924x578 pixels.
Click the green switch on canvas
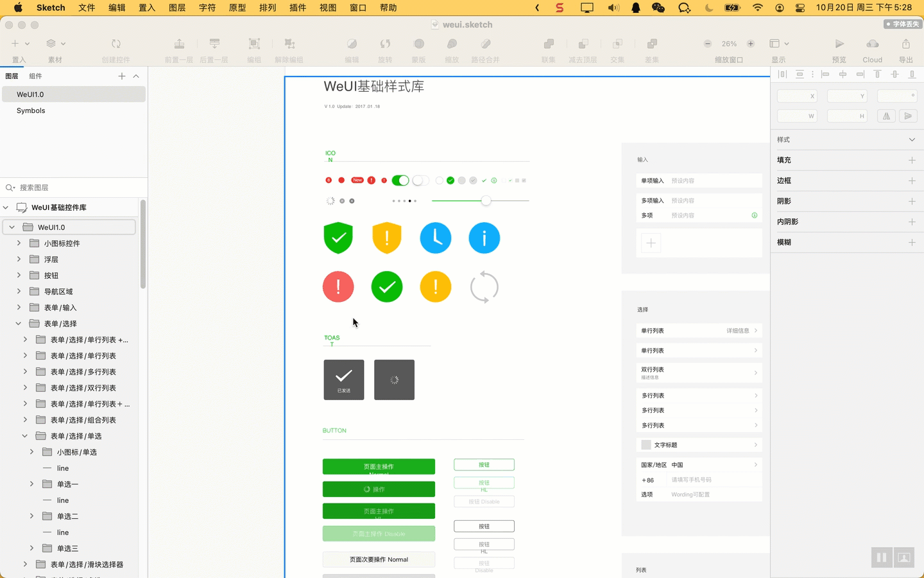pyautogui.click(x=400, y=180)
